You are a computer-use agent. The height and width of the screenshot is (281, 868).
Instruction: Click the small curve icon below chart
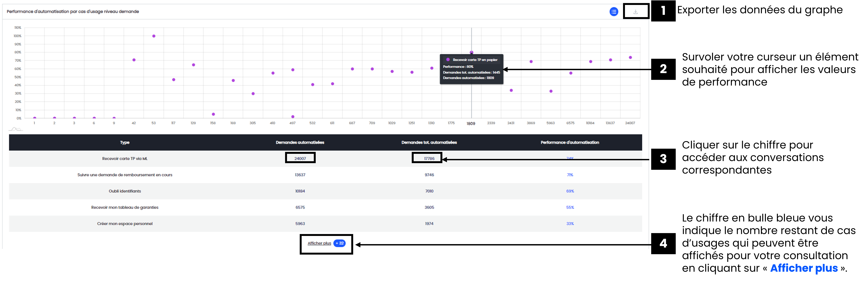(x=16, y=129)
